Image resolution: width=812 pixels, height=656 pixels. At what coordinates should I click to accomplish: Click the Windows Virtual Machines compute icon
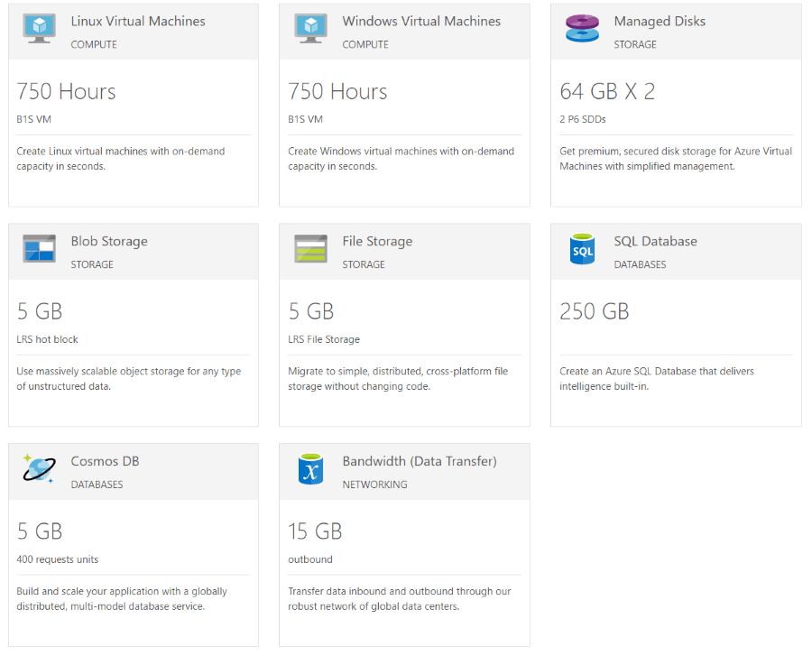point(310,28)
